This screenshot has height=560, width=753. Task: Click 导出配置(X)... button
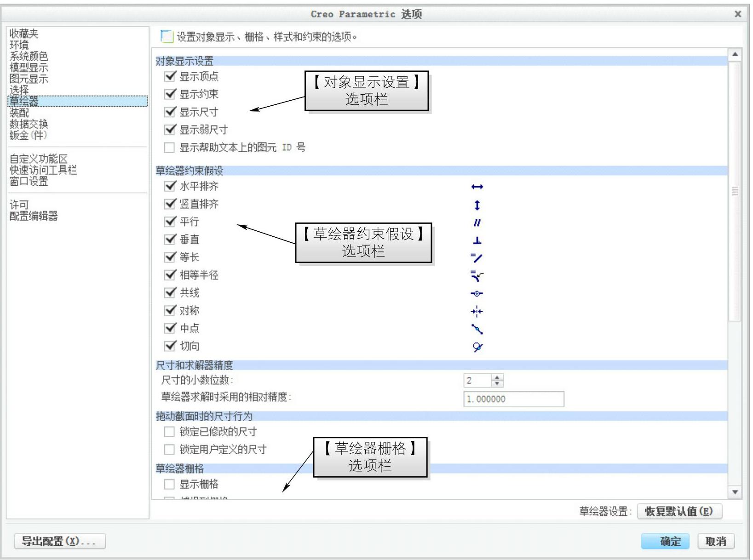[60, 541]
